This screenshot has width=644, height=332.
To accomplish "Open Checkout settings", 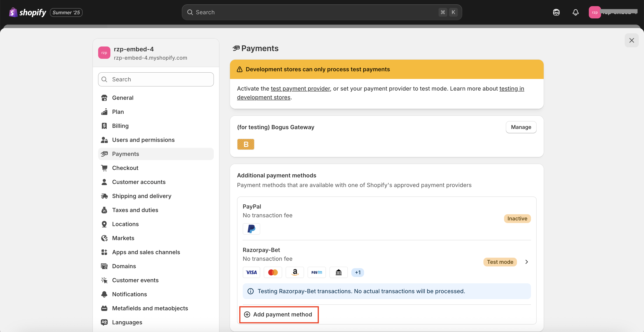I will 156,168.
